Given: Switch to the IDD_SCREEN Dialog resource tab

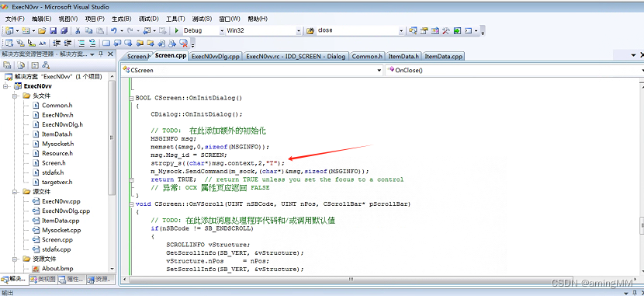Looking at the screenshot, I should pos(296,57).
